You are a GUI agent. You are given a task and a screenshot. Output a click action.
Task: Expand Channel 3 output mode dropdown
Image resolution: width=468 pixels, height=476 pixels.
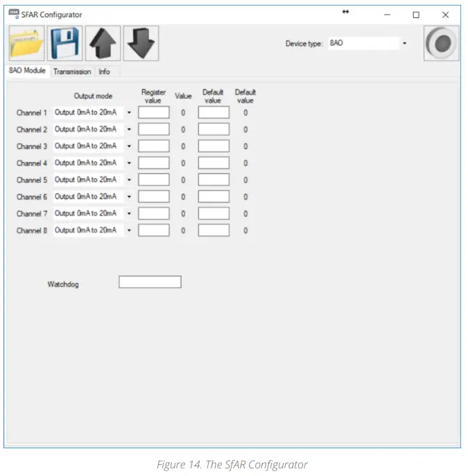(x=129, y=146)
